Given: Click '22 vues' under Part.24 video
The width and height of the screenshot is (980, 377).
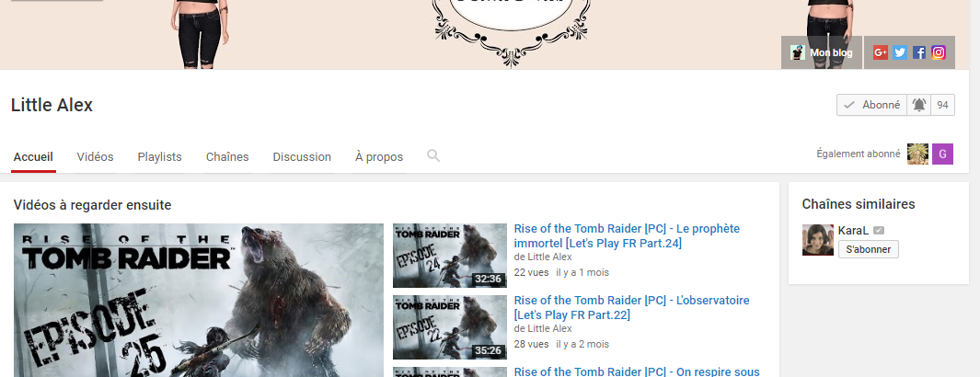Looking at the screenshot, I should 531,273.
